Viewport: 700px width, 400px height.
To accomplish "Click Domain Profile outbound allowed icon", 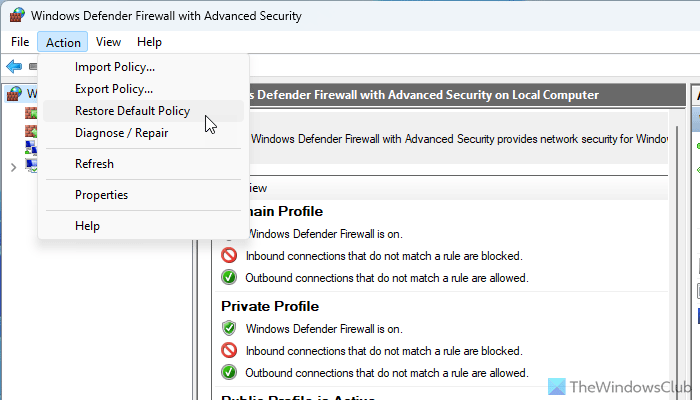I will click(229, 278).
